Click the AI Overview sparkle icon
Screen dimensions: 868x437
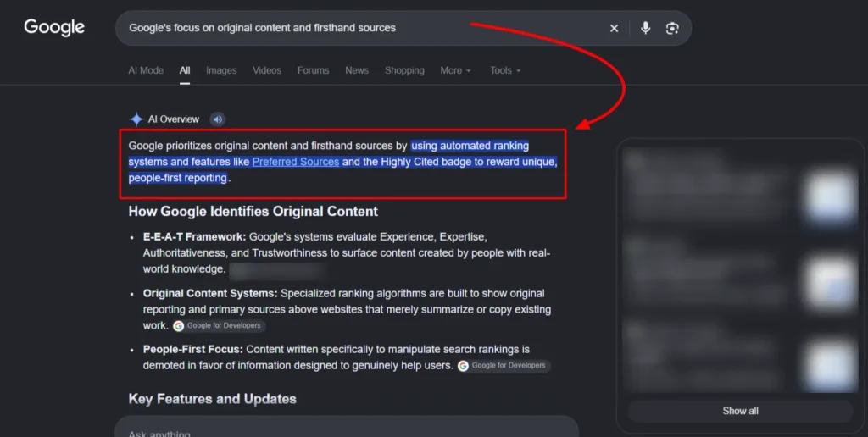tap(136, 119)
